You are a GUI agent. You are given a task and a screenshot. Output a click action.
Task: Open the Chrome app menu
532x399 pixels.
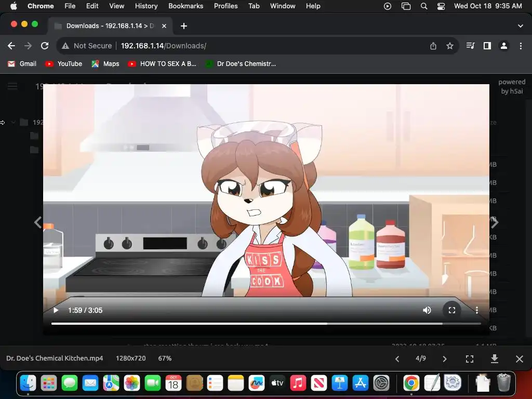tap(41, 6)
